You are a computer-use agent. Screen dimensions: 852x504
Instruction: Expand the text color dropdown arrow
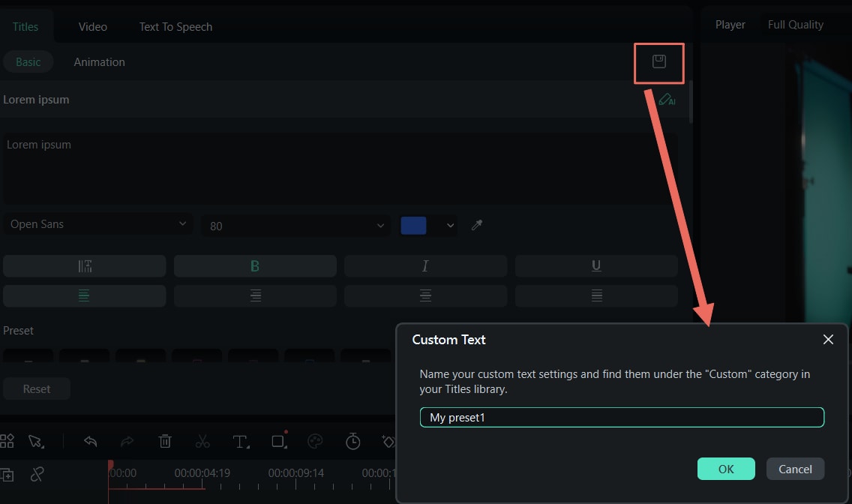tap(450, 226)
